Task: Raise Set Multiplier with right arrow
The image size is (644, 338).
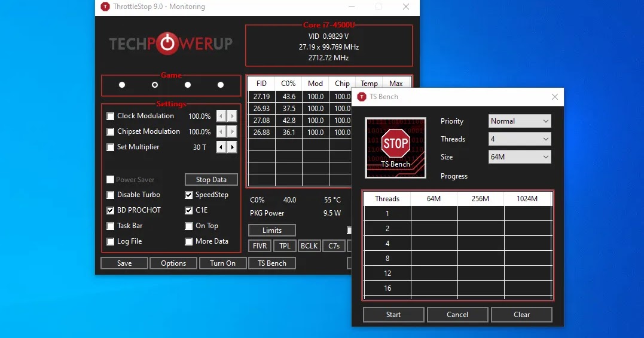Action: [232, 147]
